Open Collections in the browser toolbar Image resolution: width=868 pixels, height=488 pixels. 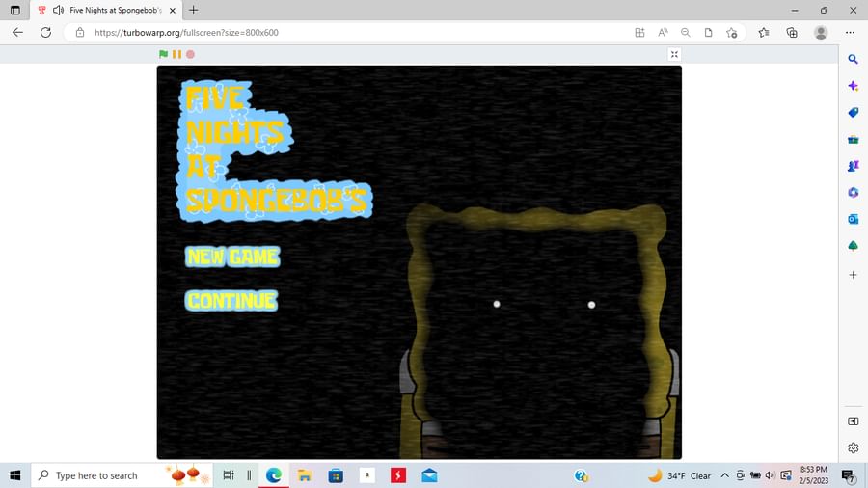point(792,32)
